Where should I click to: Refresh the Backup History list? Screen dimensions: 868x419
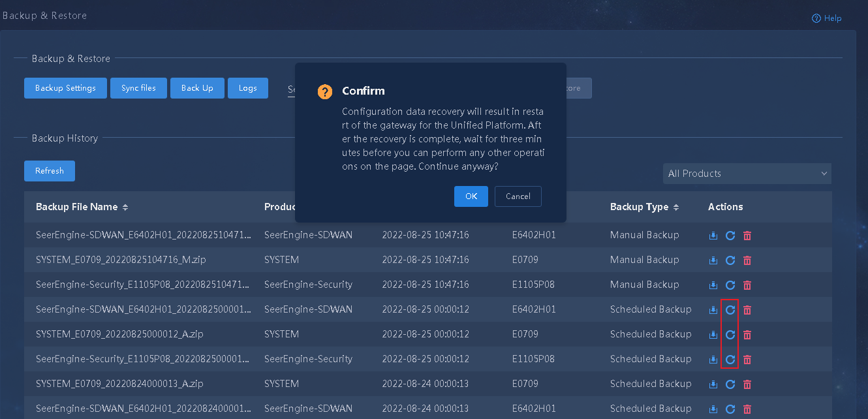pos(50,171)
